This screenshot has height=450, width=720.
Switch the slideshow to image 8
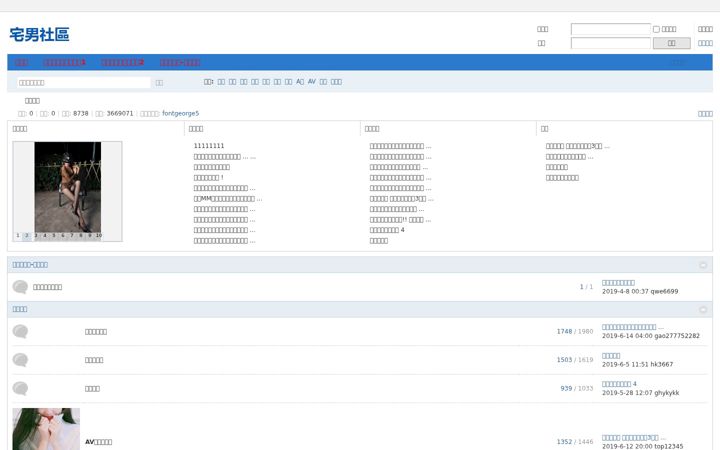tap(81, 236)
